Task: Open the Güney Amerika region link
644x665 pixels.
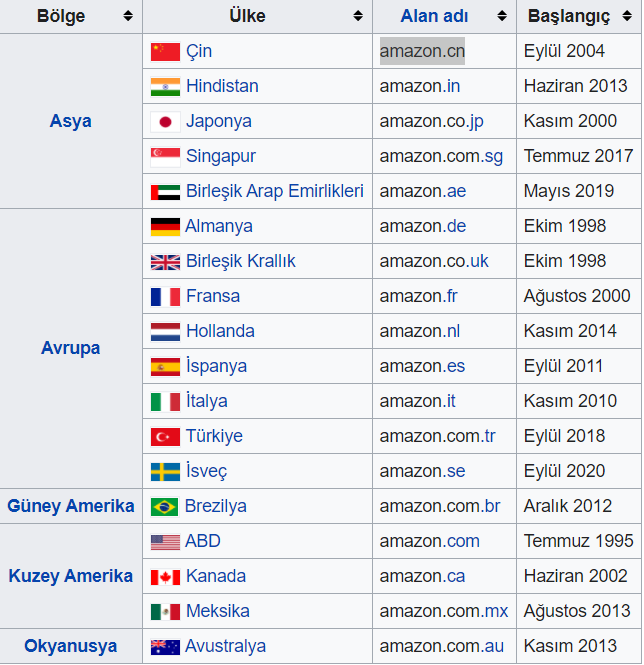Action: pyautogui.click(x=71, y=506)
